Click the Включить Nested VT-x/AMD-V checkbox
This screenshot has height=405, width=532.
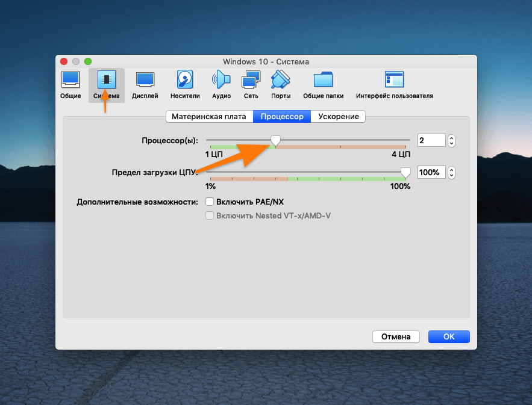click(x=210, y=216)
